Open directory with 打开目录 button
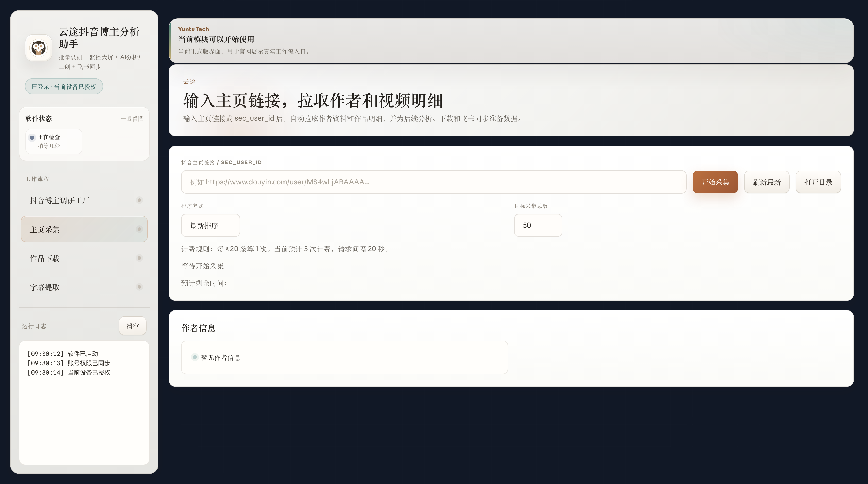 pyautogui.click(x=818, y=182)
